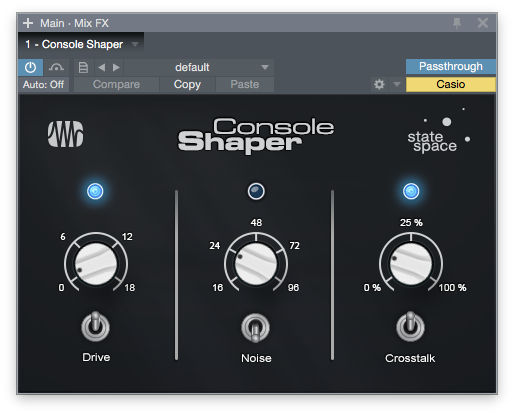Click the sidechain arc icon

(x=56, y=68)
